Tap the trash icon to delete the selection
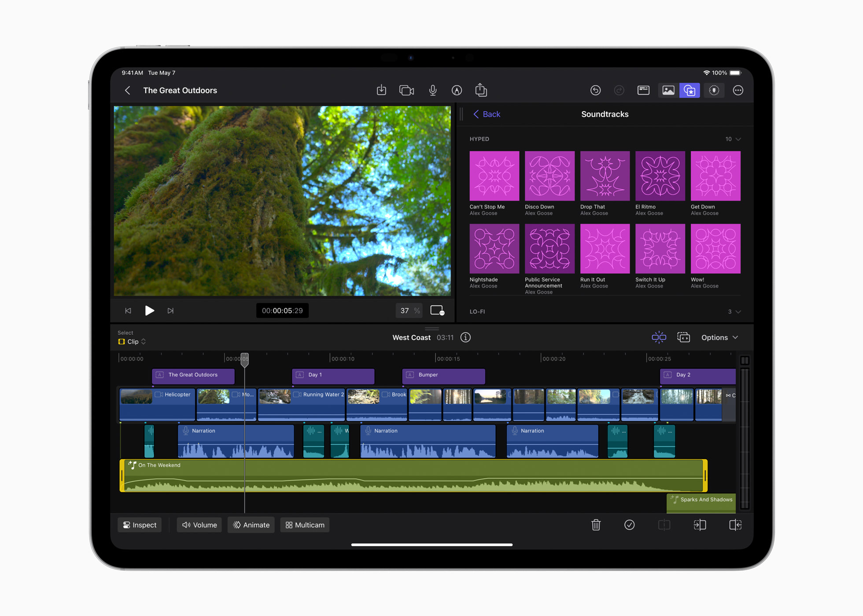 (x=596, y=524)
